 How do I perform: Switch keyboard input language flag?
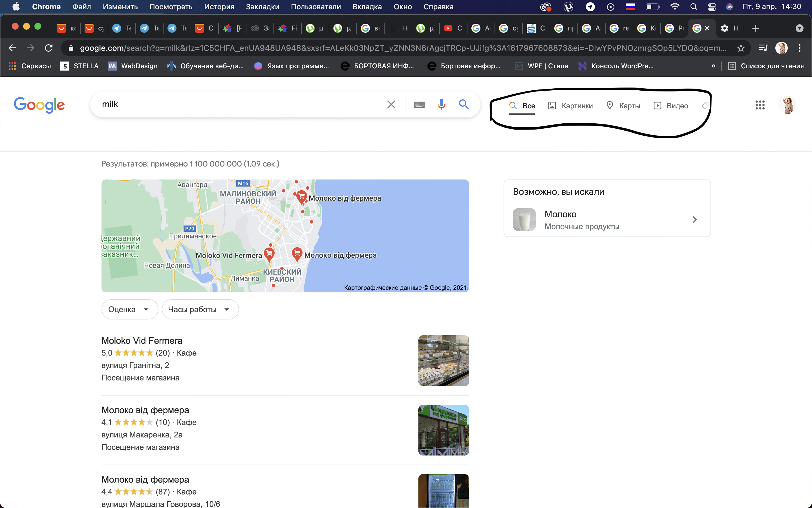point(630,7)
